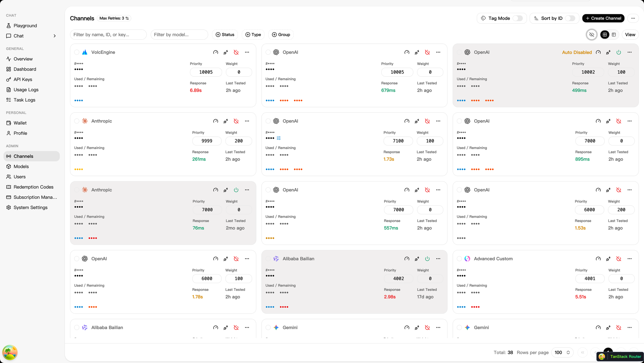
Task: Click key settings icon on OpenAI 7100 channel
Action: tap(279, 138)
